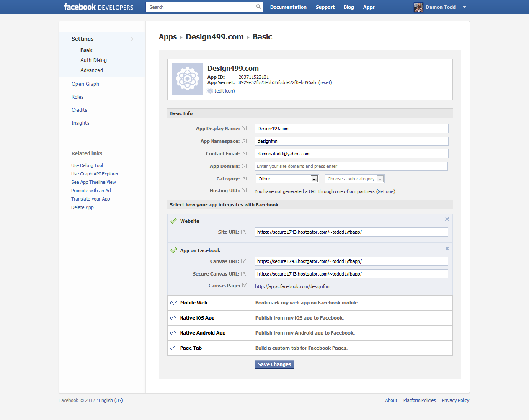The height and width of the screenshot is (420, 529).
Task: Click the small gear beside edit icon
Action: coord(210,91)
